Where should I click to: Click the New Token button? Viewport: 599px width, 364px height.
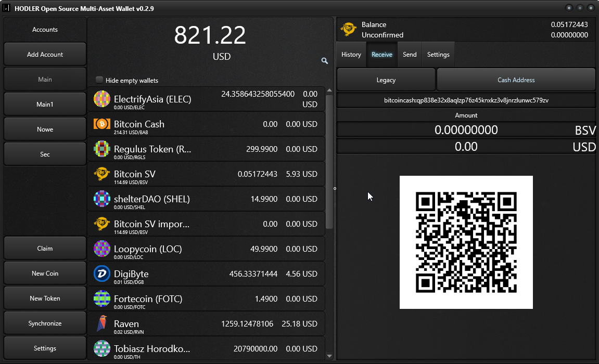click(x=45, y=298)
